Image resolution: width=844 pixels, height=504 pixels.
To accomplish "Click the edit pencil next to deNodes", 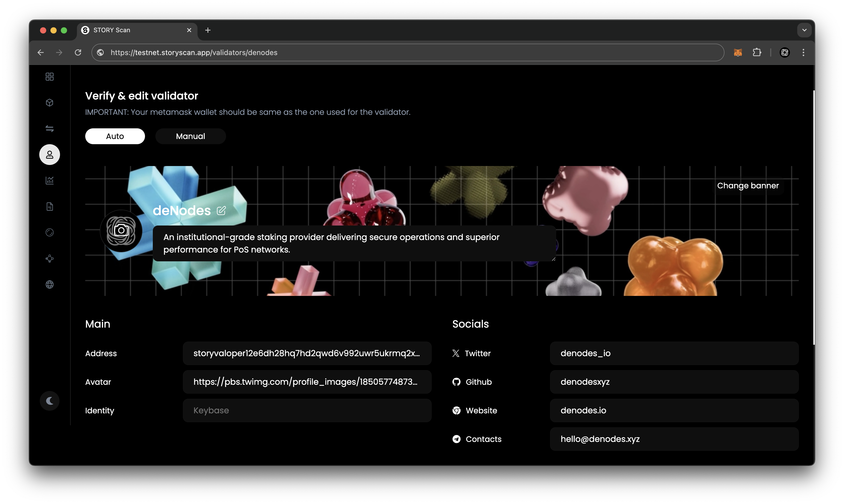I will (221, 211).
